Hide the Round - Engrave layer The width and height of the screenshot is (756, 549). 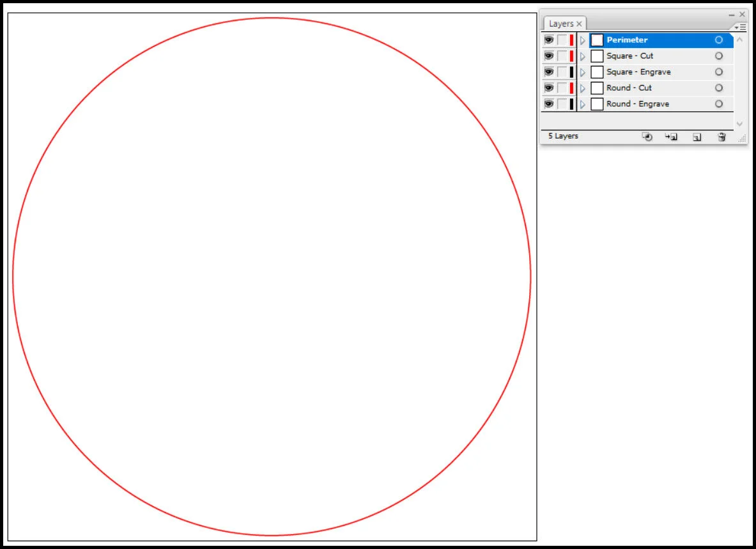pyautogui.click(x=549, y=104)
